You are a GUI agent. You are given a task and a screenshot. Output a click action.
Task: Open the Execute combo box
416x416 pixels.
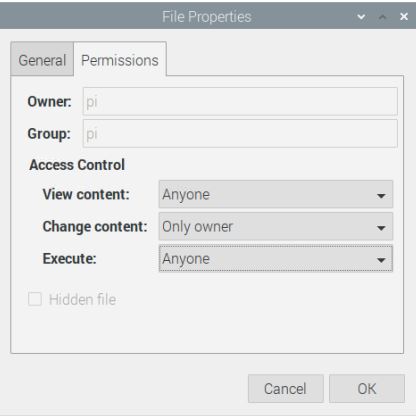[x=276, y=259]
